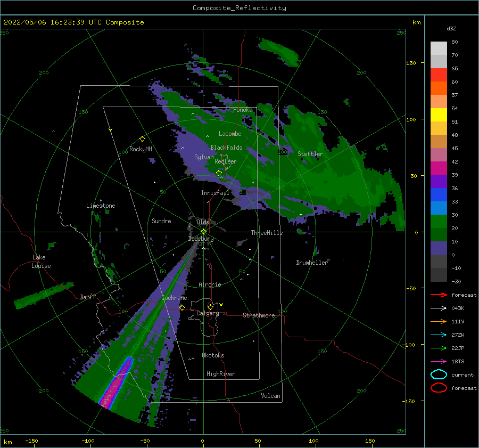This screenshot has width=479, height=448.
Task: Click the yellow diamond marker near RockyMH
Action: 142,139
